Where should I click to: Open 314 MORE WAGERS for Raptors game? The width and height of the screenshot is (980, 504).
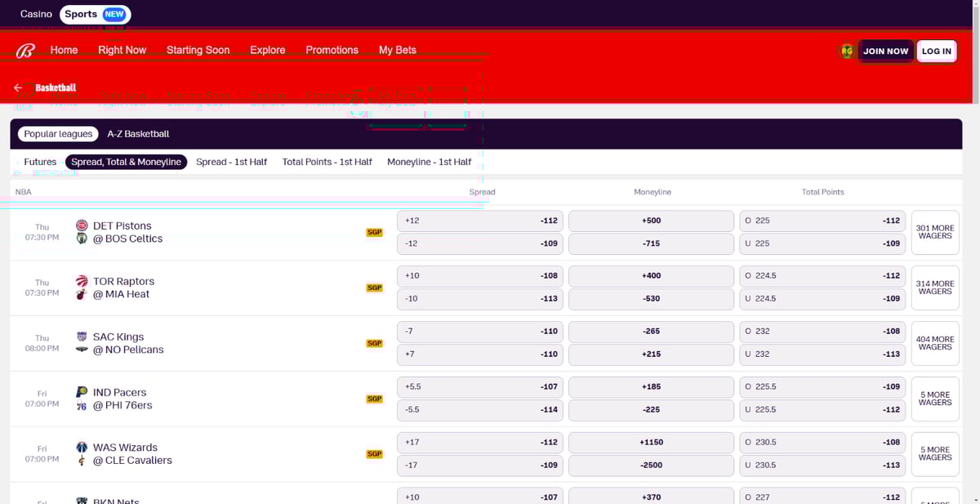coord(935,288)
